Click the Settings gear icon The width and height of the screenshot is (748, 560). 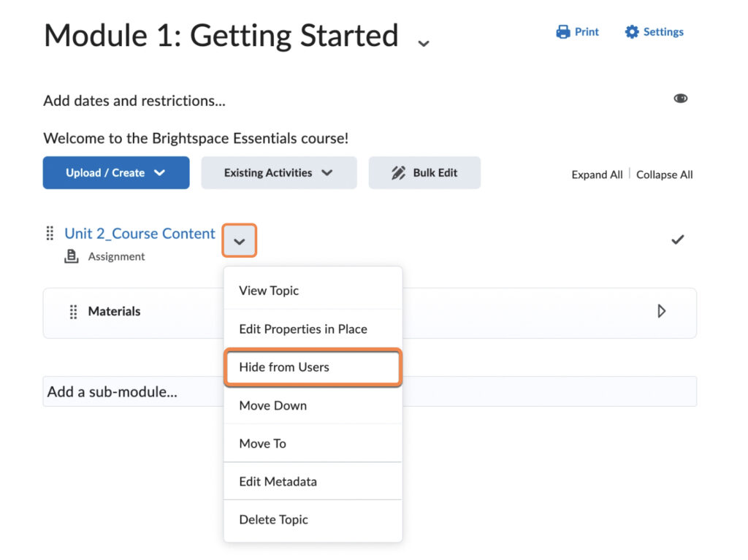[632, 32]
